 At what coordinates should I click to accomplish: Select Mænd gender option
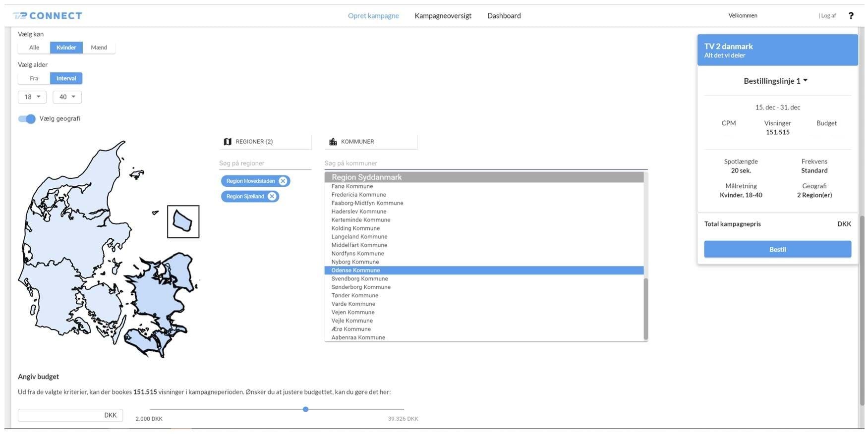click(x=99, y=48)
